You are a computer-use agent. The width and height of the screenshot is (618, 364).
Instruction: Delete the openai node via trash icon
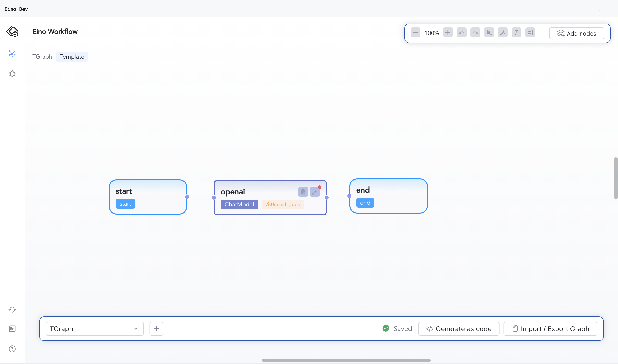[303, 192]
